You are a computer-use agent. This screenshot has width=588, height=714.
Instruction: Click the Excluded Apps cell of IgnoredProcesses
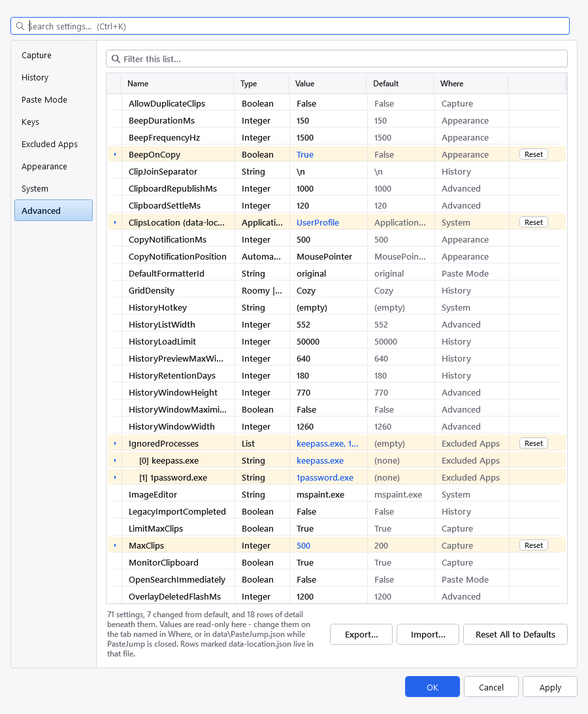coord(470,443)
